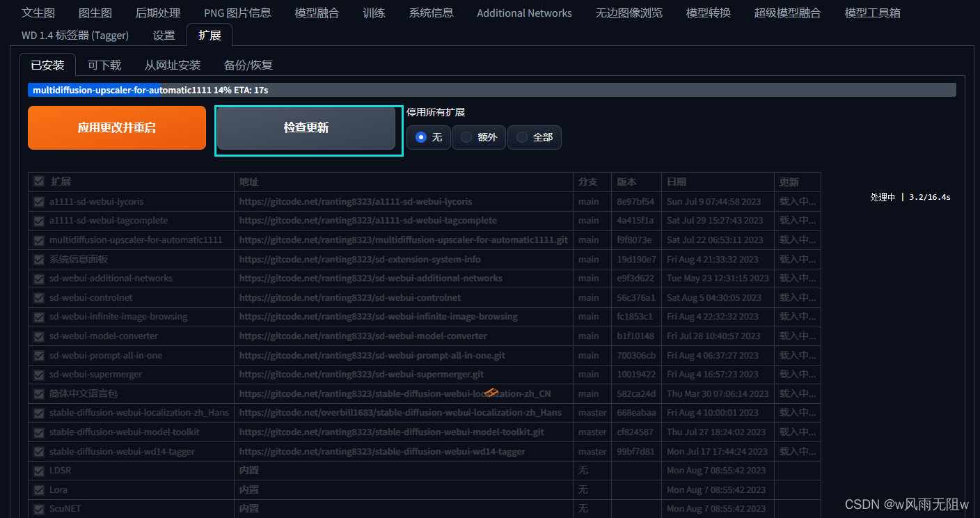Viewport: 980px width, 518px height.
Task: Open the 训练 tab
Action: (374, 13)
